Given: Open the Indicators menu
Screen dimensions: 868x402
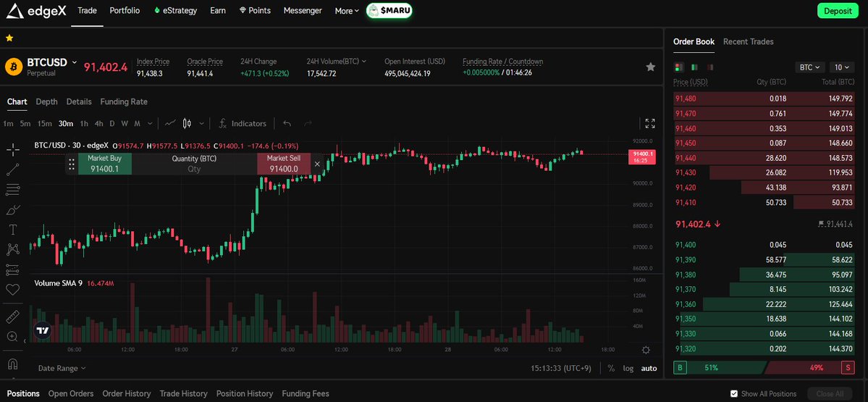Looking at the screenshot, I should pos(243,123).
